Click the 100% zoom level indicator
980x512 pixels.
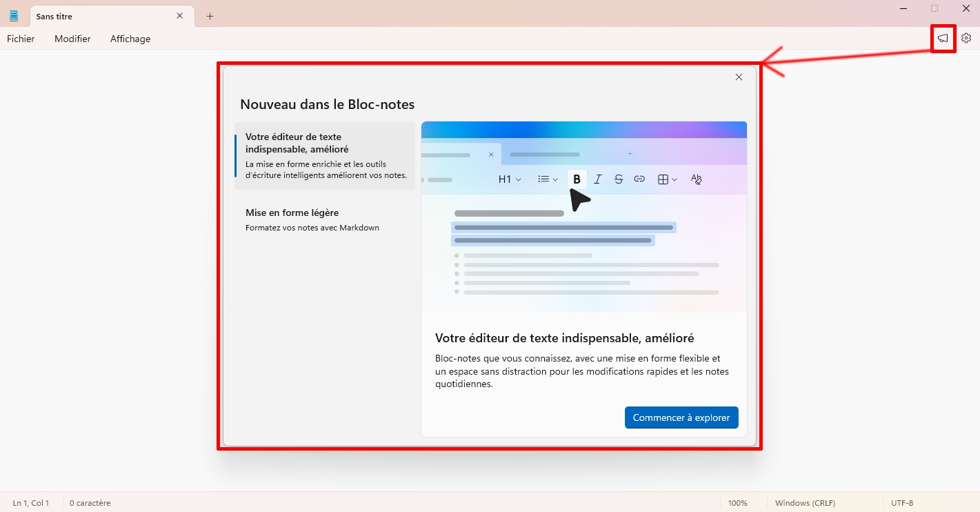click(738, 503)
